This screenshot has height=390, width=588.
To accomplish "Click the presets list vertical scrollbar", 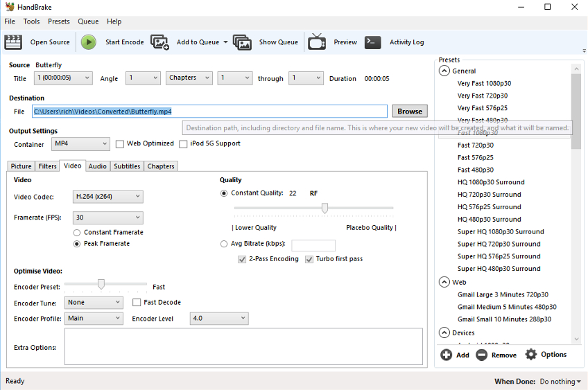I will (x=576, y=112).
